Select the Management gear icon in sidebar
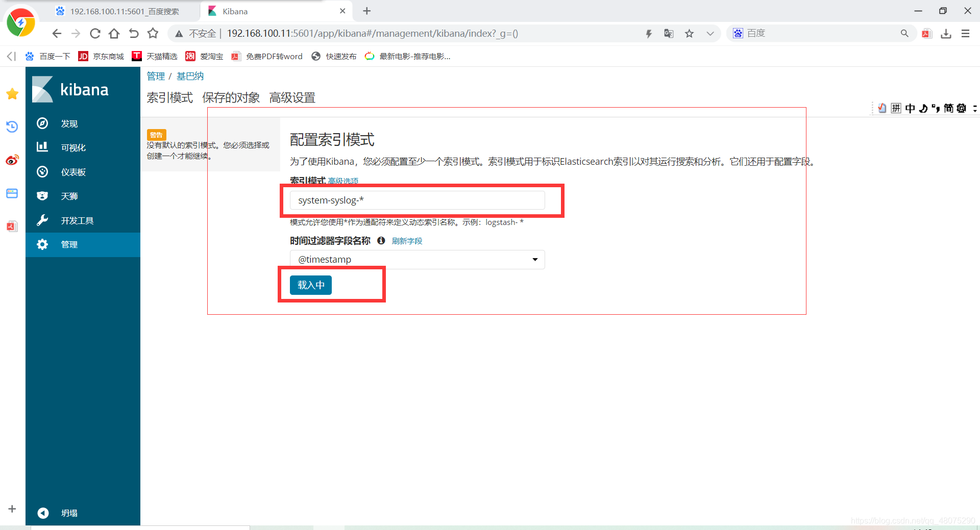The image size is (980, 530). pyautogui.click(x=42, y=244)
